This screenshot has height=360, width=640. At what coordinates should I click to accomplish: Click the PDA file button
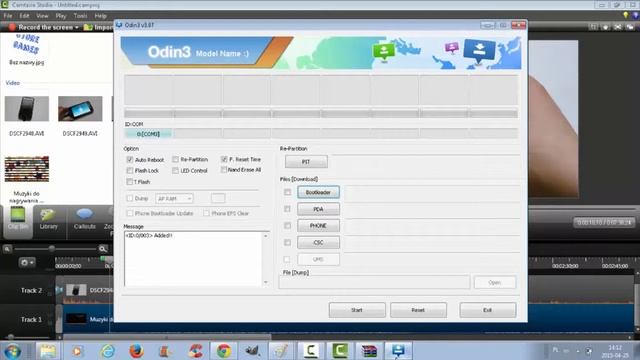[x=318, y=209]
